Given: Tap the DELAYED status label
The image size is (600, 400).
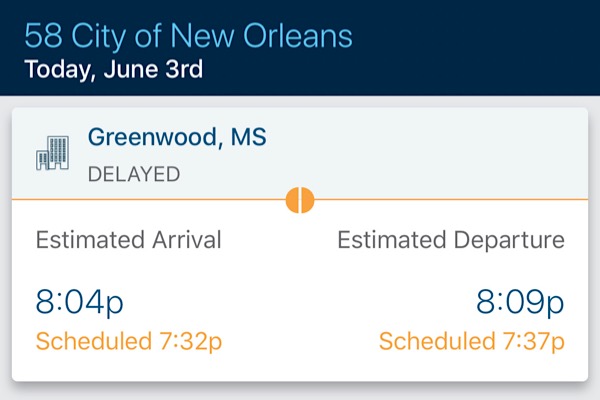Looking at the screenshot, I should point(134,175).
